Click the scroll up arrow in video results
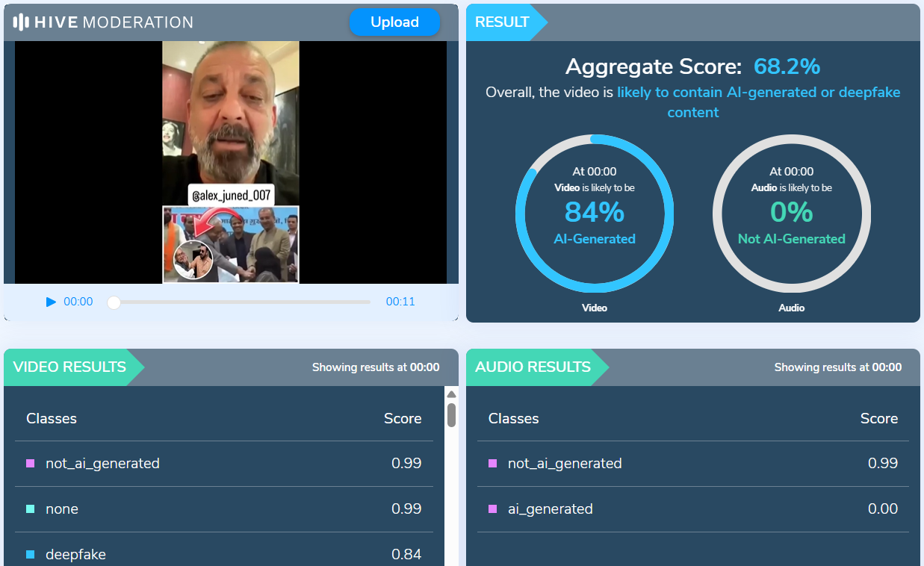The width and height of the screenshot is (924, 566). click(x=451, y=394)
